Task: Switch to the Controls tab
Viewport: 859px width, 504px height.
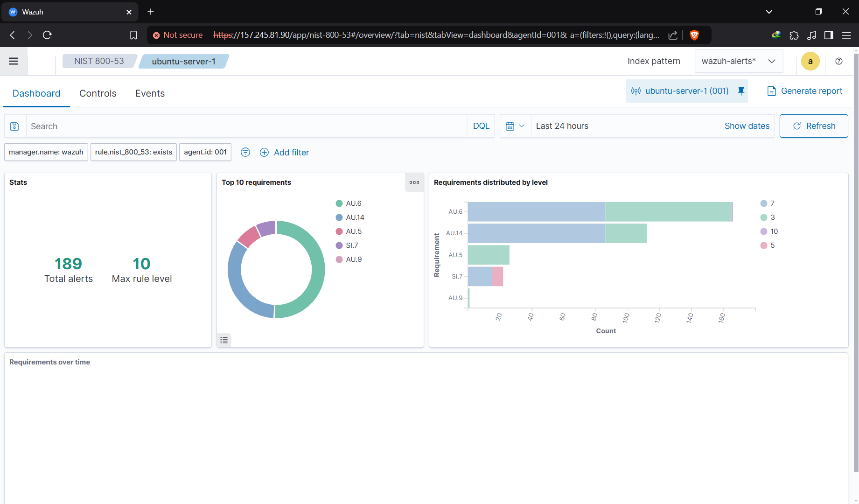Action: tap(98, 93)
